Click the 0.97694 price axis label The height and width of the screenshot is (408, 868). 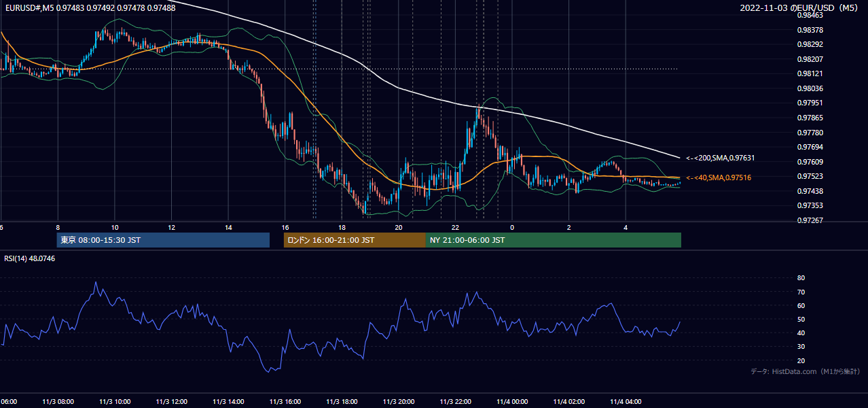pos(810,147)
